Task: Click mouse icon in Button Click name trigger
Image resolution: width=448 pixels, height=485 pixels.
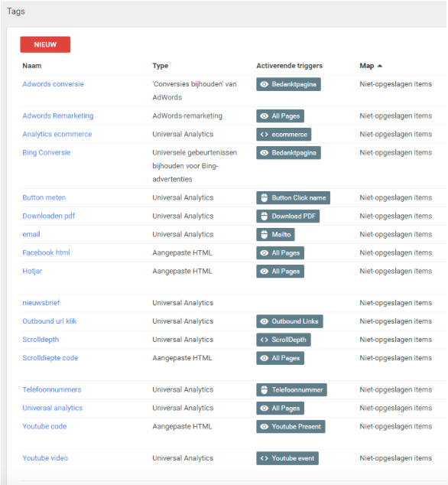Action: click(x=264, y=198)
